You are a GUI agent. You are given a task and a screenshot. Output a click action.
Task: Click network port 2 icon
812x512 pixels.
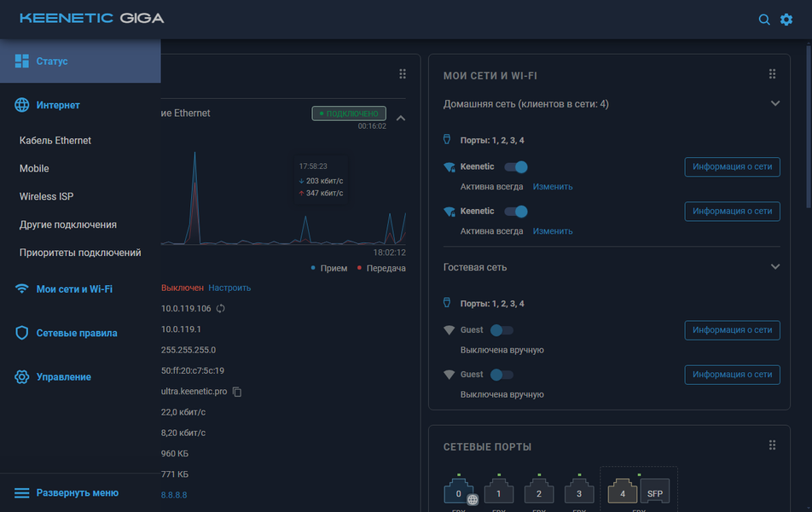coord(539,491)
